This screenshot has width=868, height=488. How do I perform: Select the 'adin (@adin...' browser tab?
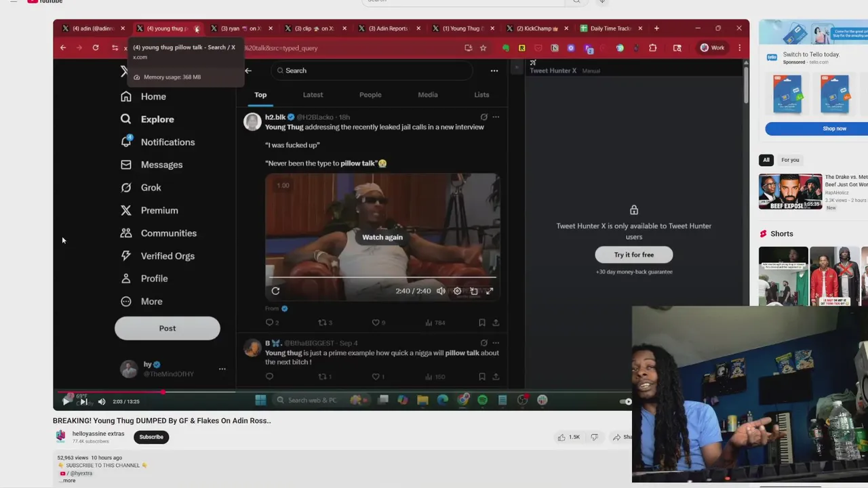coord(94,28)
